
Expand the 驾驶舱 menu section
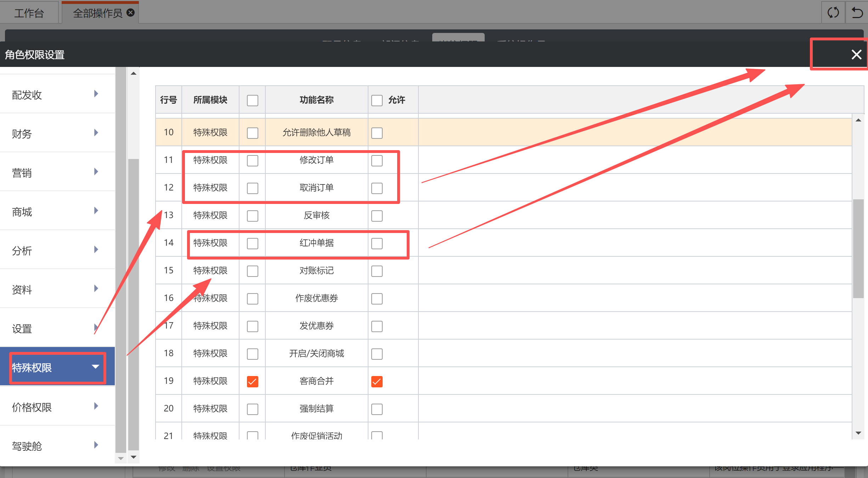[x=57, y=445]
